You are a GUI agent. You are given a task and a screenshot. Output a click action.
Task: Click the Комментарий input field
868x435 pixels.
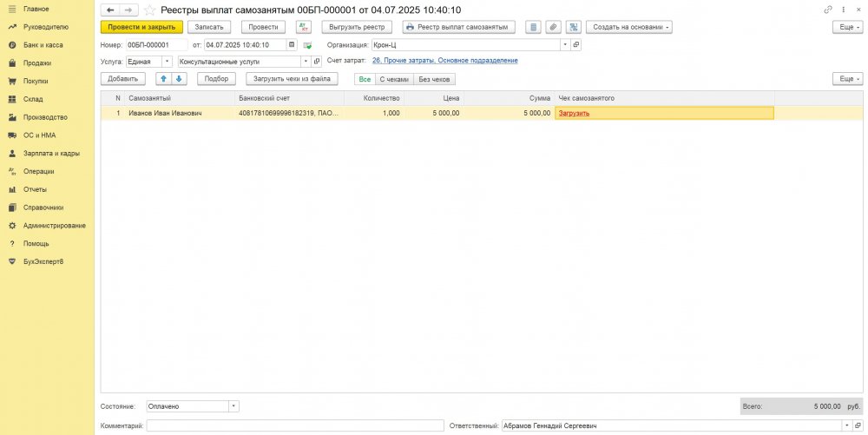click(295, 426)
